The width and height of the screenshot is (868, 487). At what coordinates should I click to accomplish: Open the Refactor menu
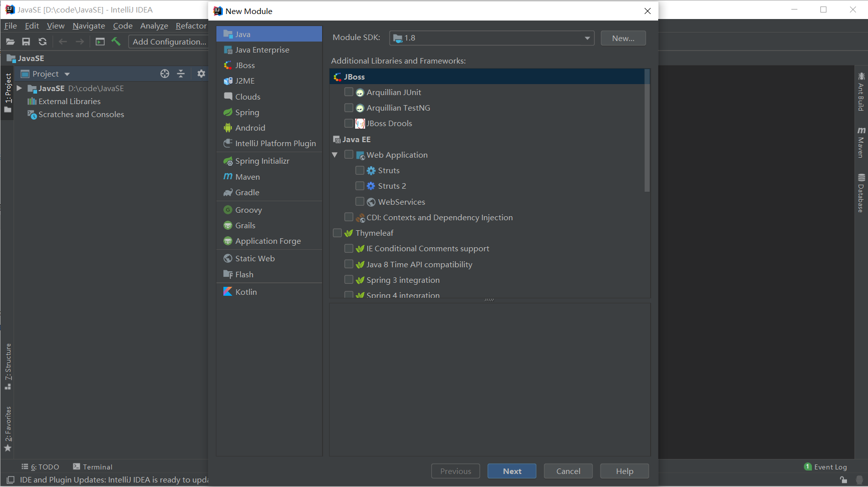[191, 26]
